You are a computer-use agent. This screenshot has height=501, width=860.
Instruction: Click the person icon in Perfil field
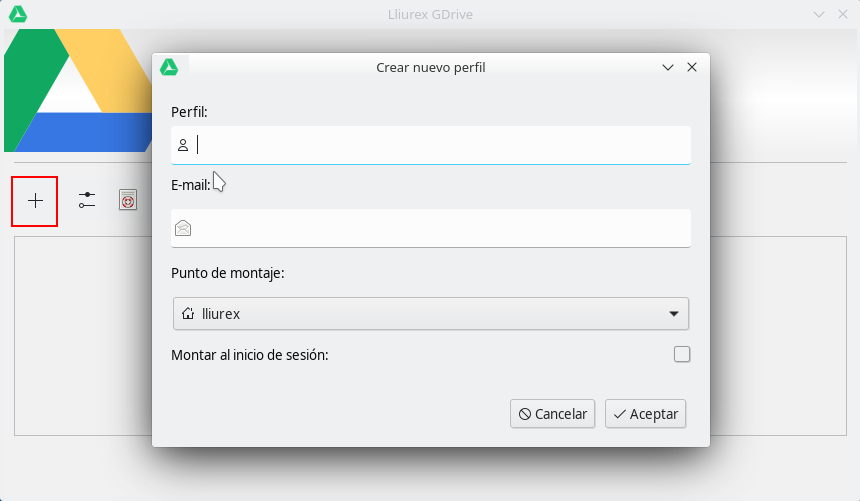pos(183,145)
